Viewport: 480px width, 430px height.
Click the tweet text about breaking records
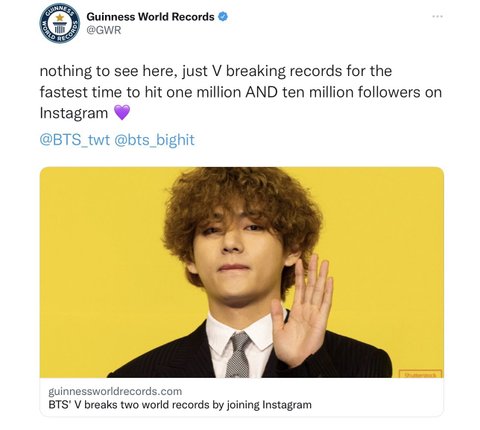240,92
